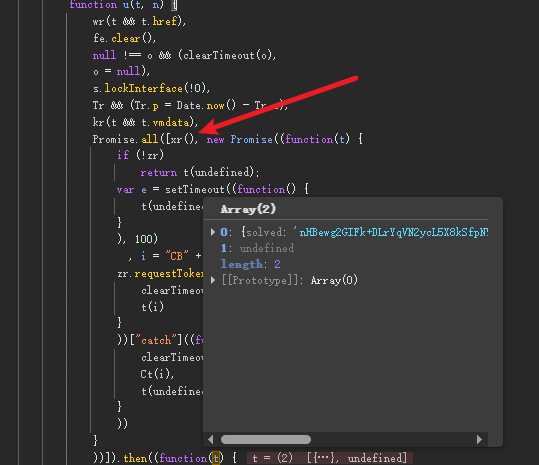Image resolution: width=539 pixels, height=465 pixels.
Task: Click the Array(2) popup header
Action: [x=248, y=209]
